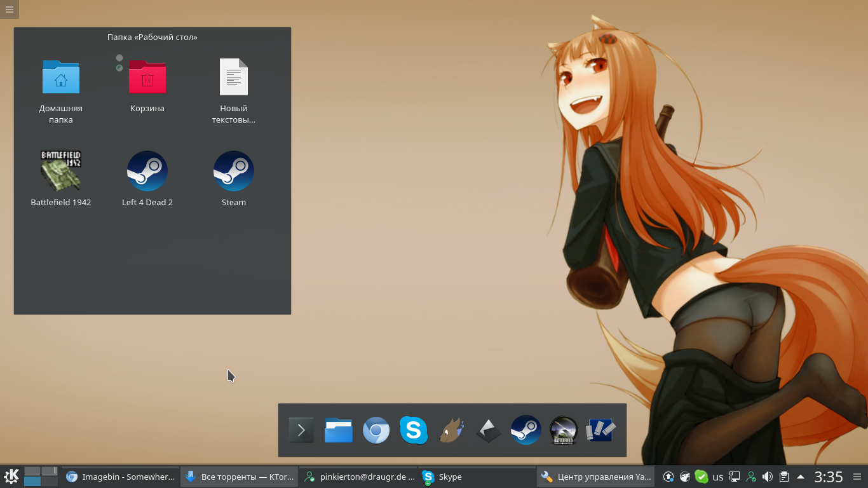Open panel settings hamburger at bottom-right
This screenshot has width=868, height=488.
857,477
